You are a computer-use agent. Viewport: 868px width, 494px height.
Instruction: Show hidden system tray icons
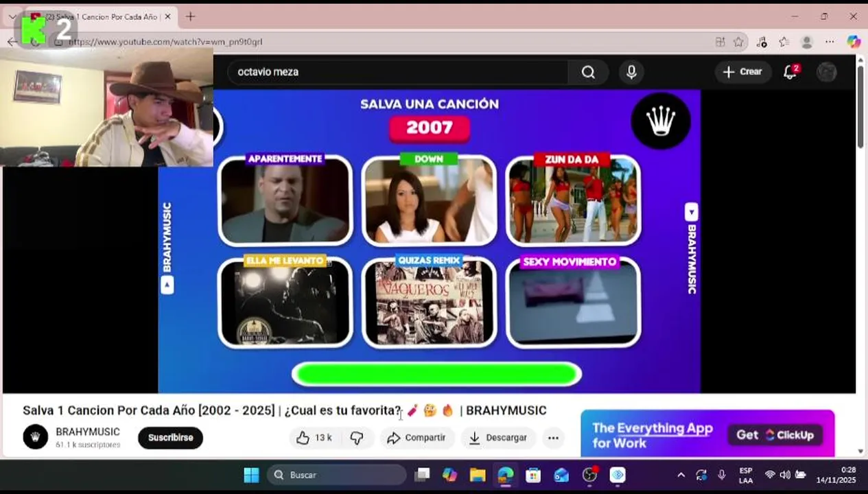click(681, 475)
